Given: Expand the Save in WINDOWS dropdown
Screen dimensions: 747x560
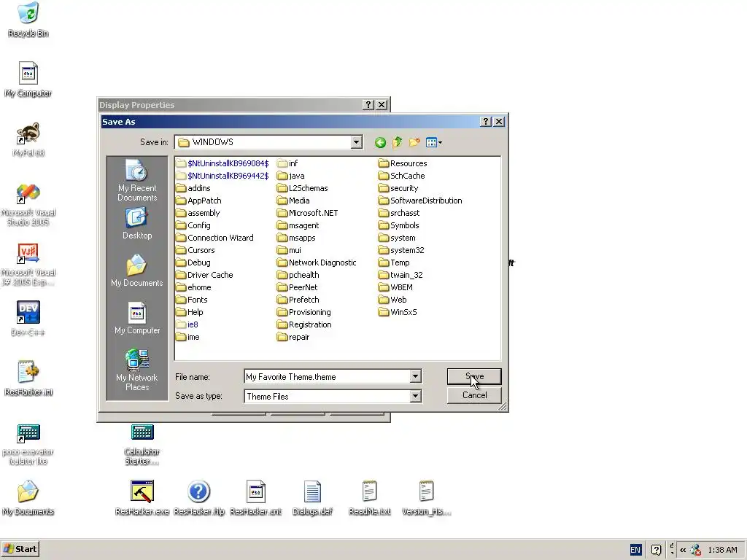Looking at the screenshot, I should pyautogui.click(x=356, y=142).
